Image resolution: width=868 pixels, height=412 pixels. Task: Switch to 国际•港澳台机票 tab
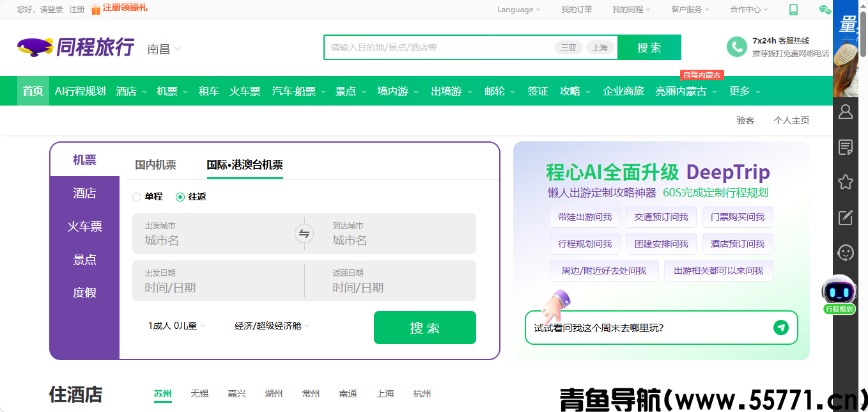tap(245, 165)
